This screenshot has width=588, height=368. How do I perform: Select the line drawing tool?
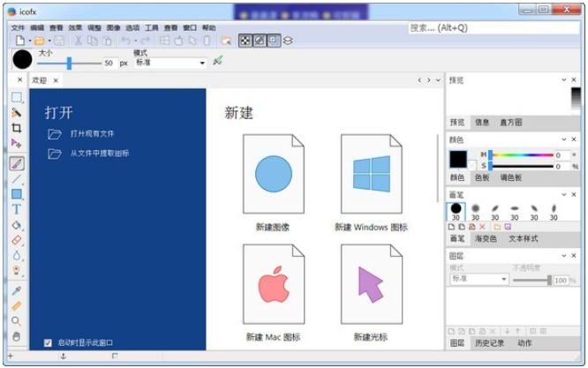pos(17,179)
